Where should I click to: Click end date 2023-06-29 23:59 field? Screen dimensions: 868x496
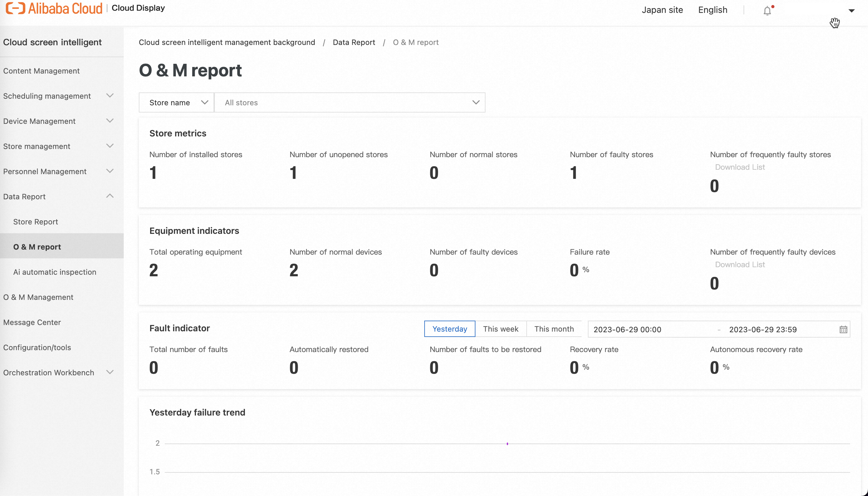click(763, 329)
